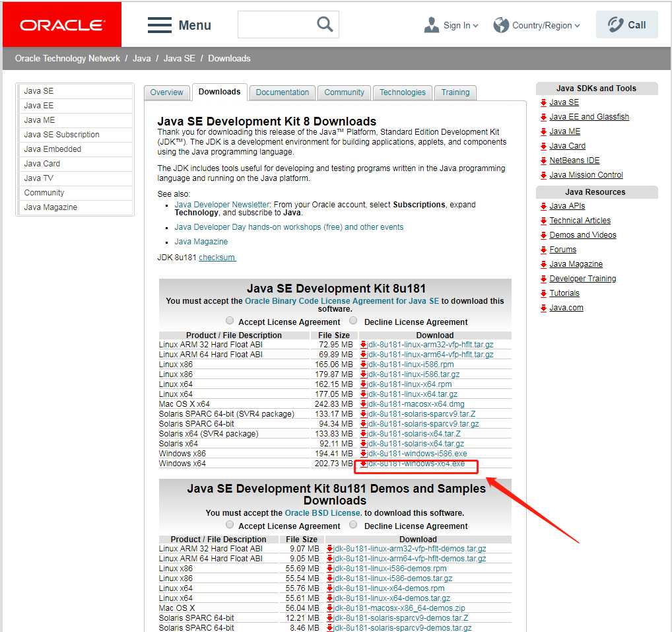Viewport: 672px width, 632px height.
Task: Click Oracle Technology Network breadcrumb
Action: [x=67, y=58]
